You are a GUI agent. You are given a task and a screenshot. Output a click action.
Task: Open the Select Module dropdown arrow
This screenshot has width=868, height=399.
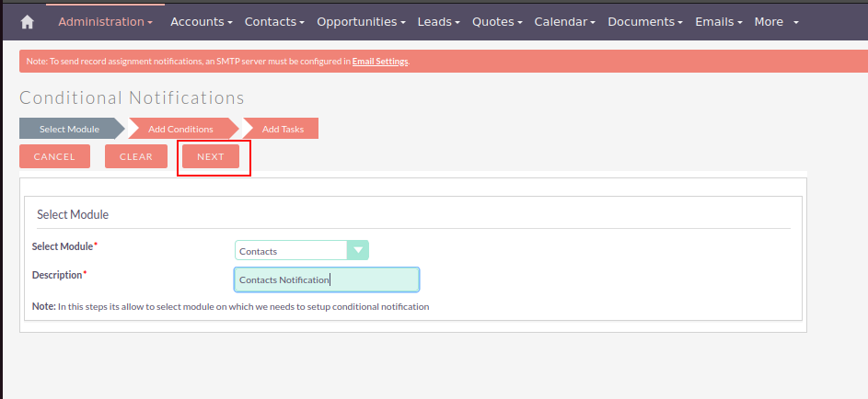[x=357, y=251]
